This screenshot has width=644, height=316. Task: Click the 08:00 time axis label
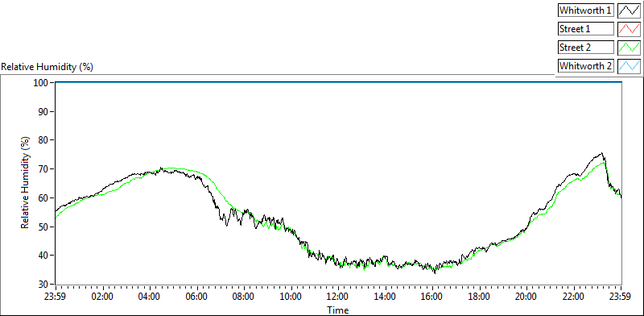[x=244, y=297]
